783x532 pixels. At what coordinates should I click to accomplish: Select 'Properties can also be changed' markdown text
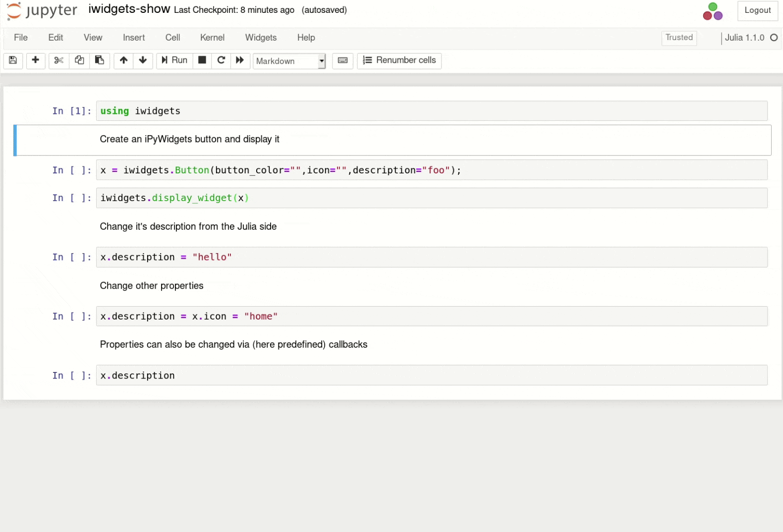point(234,344)
